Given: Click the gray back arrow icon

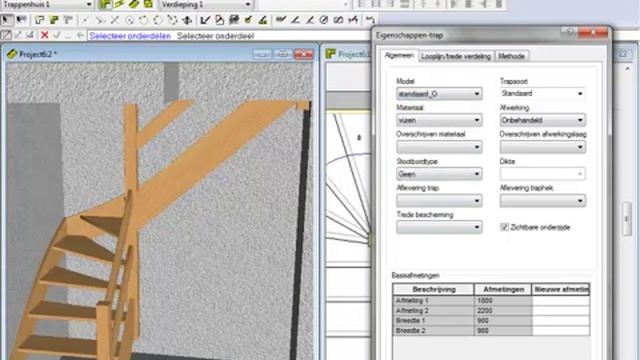Looking at the screenshot, I should point(80,36).
